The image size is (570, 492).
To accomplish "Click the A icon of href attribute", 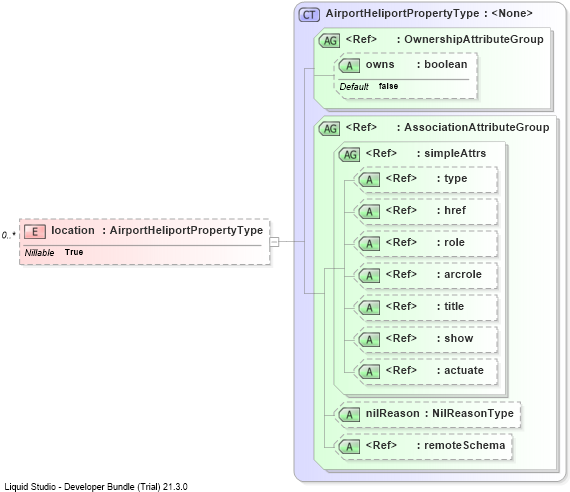I will point(369,212).
